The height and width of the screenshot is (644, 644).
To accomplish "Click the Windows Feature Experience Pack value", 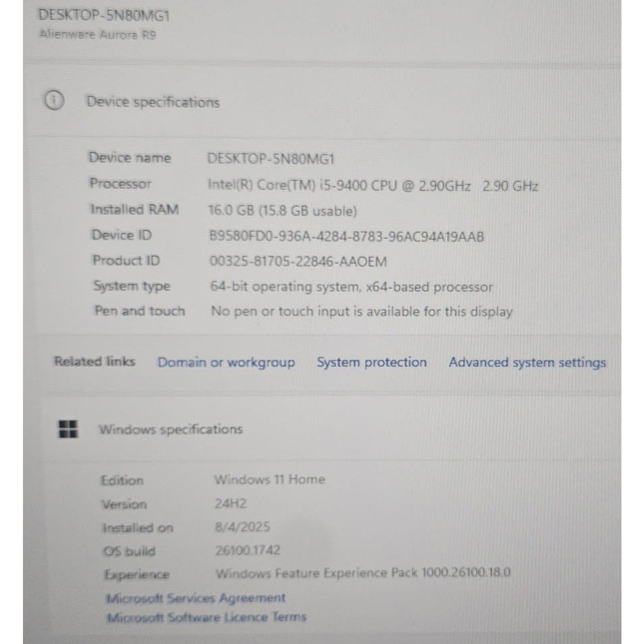I will pos(363,573).
